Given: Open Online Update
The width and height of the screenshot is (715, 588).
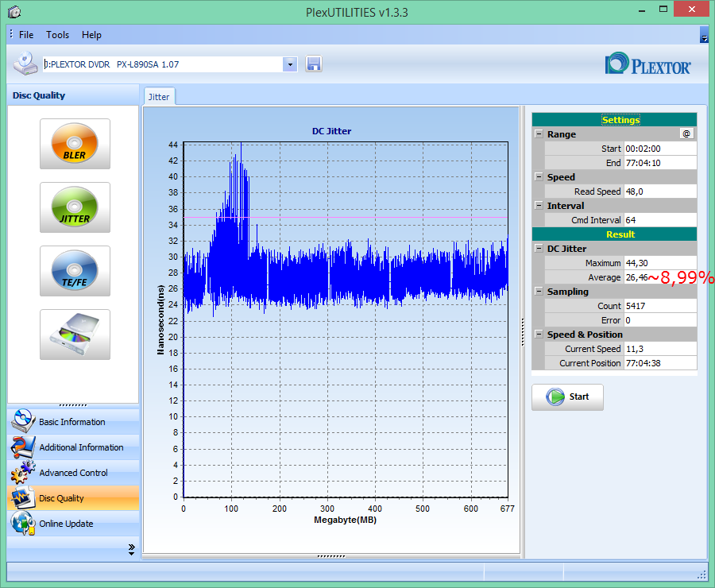Looking at the screenshot, I should pos(73,524).
